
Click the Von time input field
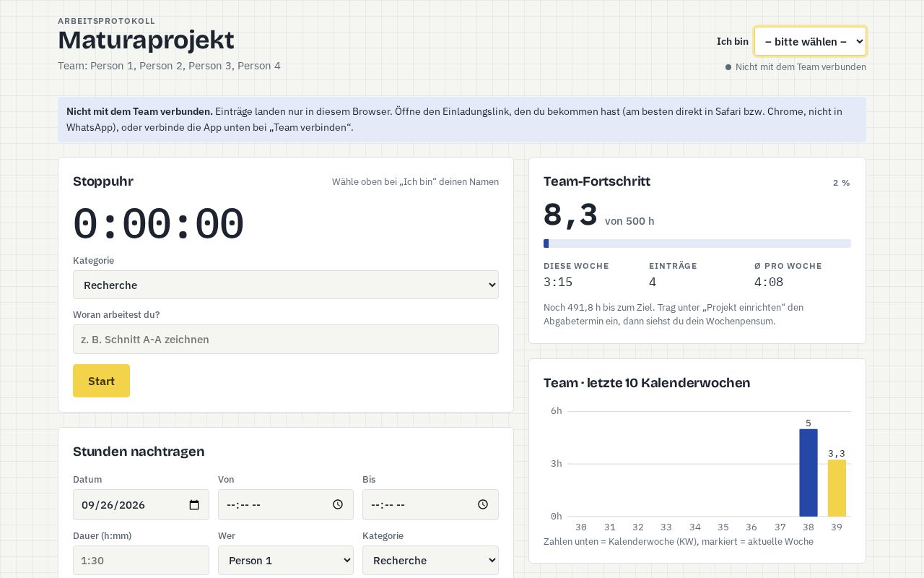[286, 505]
